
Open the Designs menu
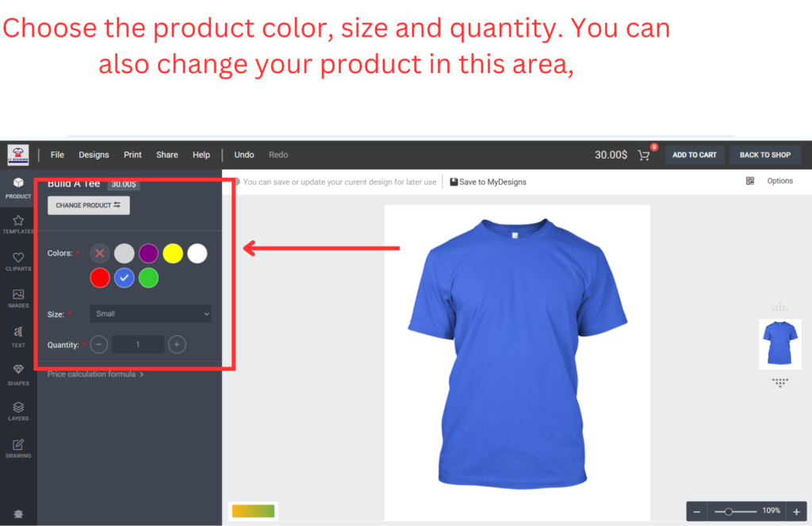coord(94,155)
